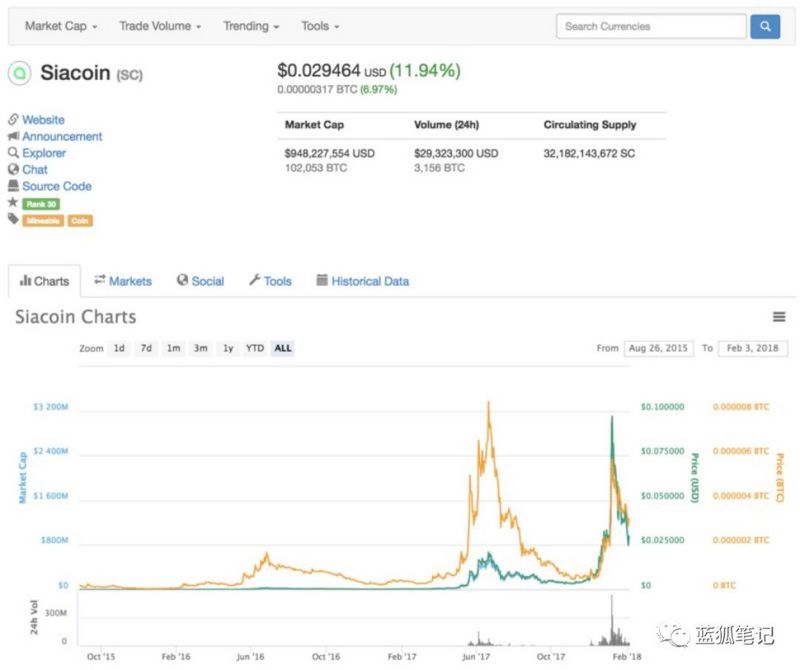Click the bar chart icon on the Charts tab
Screen dimensions: 800x670
tap(25, 281)
